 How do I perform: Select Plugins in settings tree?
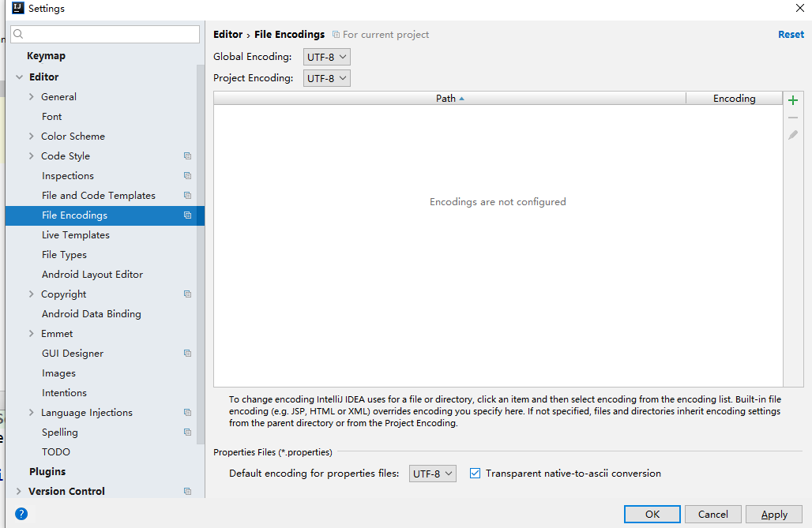point(47,472)
